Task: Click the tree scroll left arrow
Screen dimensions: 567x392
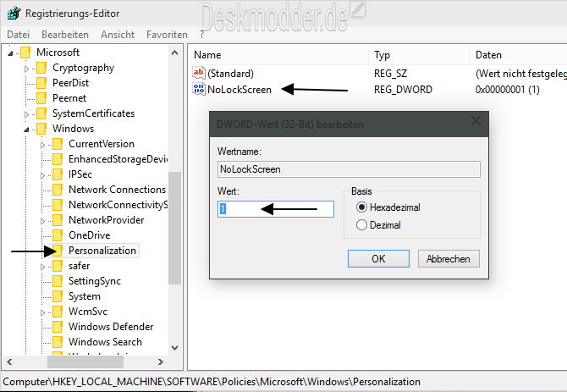Action: pos(10,362)
